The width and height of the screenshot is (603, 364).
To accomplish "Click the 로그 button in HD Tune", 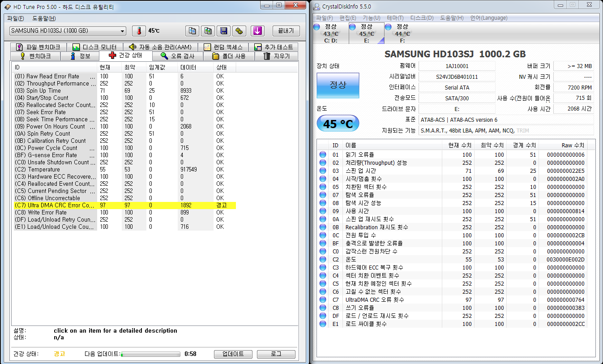I will pyautogui.click(x=276, y=354).
